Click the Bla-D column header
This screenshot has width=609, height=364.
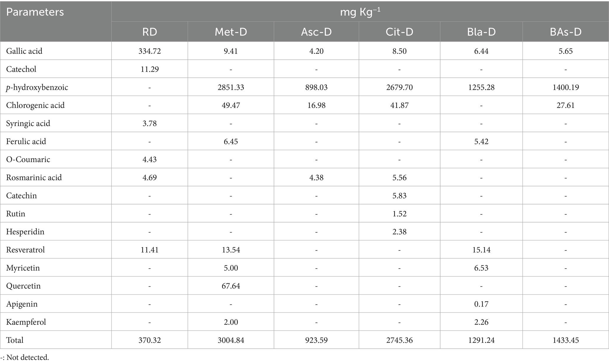click(x=481, y=32)
